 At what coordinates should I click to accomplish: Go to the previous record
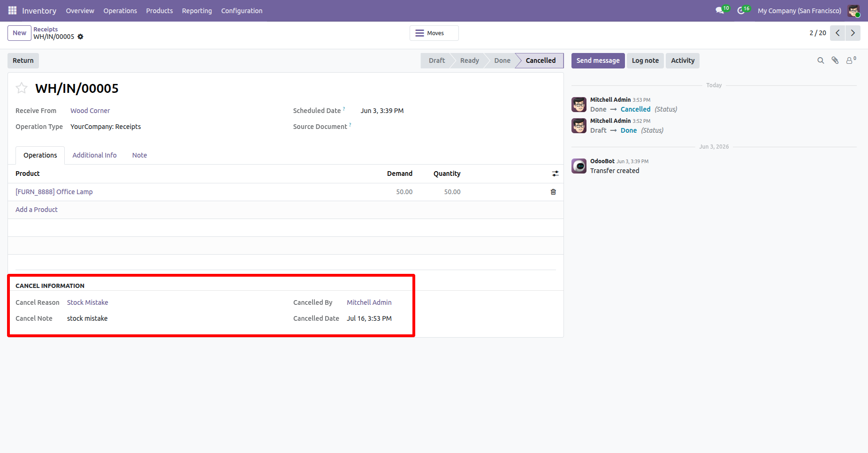(838, 33)
